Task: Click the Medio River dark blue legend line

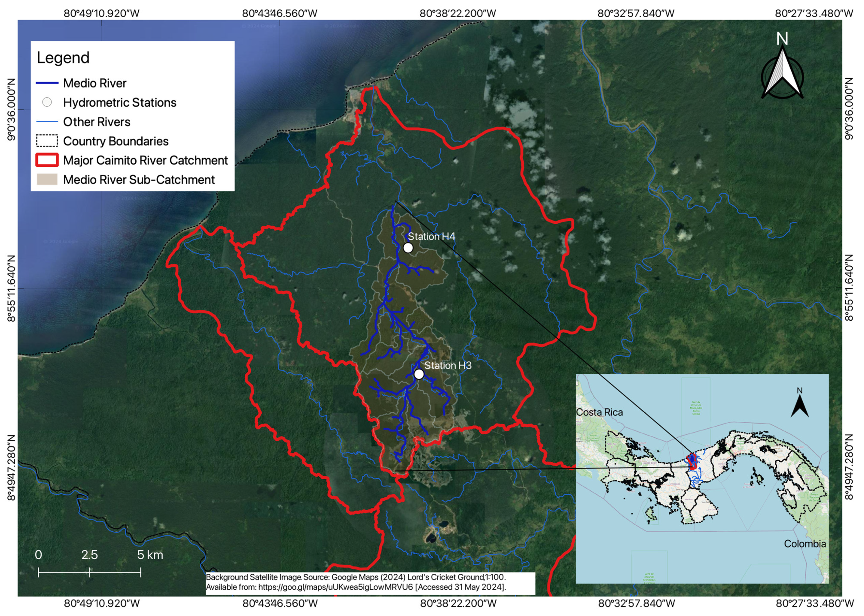Action: click(47, 83)
